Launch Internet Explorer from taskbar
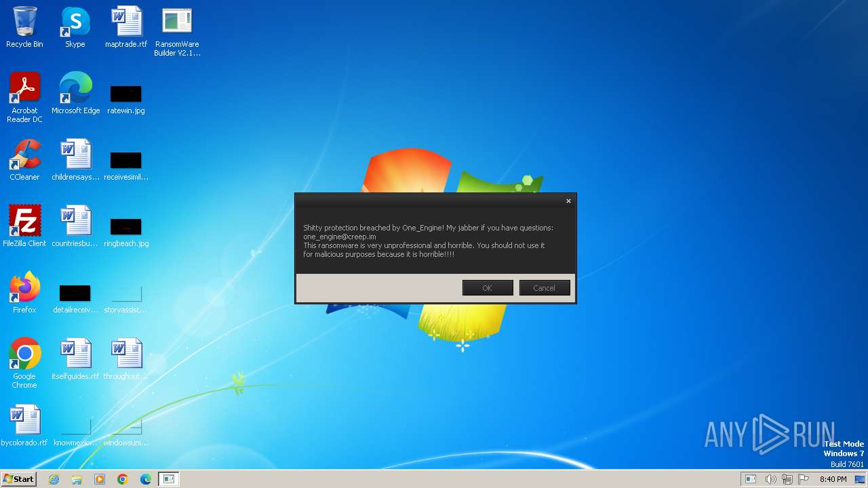 [54, 479]
